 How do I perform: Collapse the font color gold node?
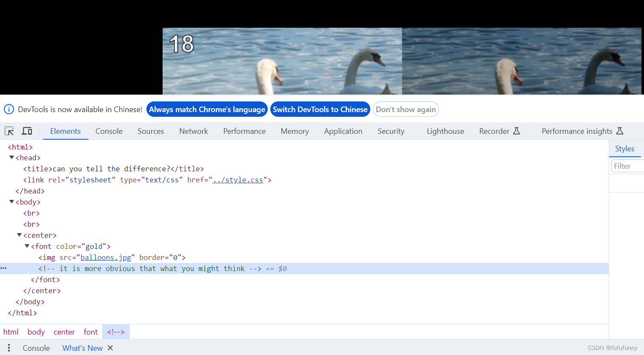[27, 246]
